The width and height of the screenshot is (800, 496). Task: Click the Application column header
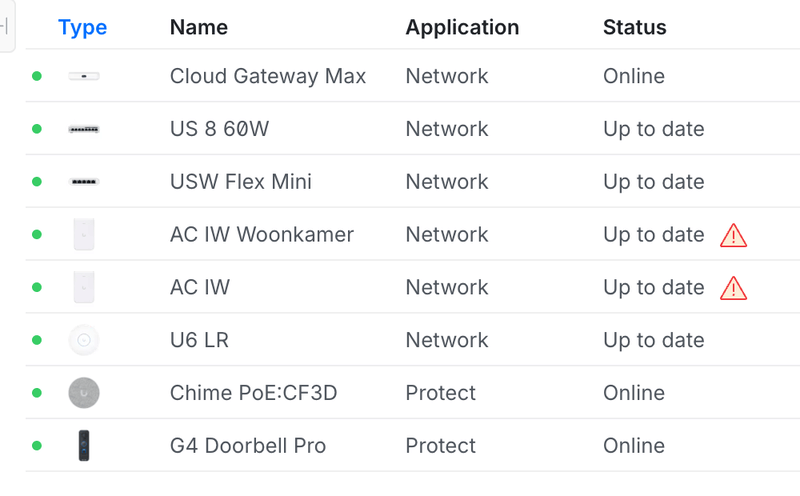point(462,28)
